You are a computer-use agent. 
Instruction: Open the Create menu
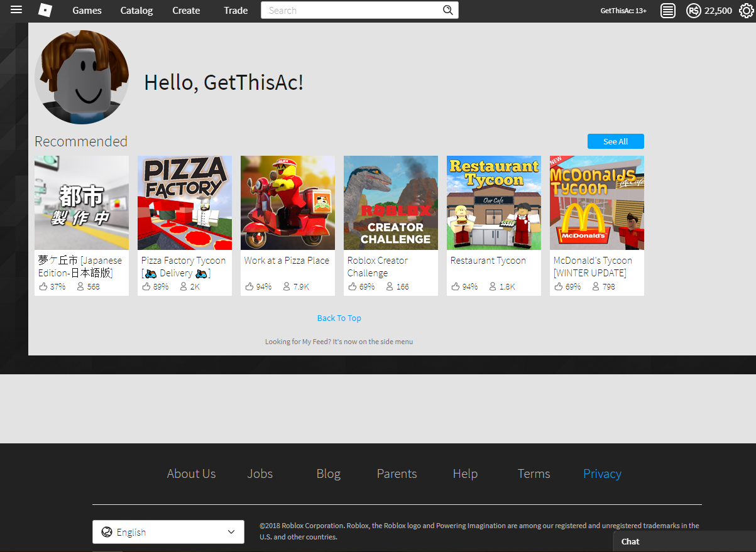pyautogui.click(x=186, y=11)
